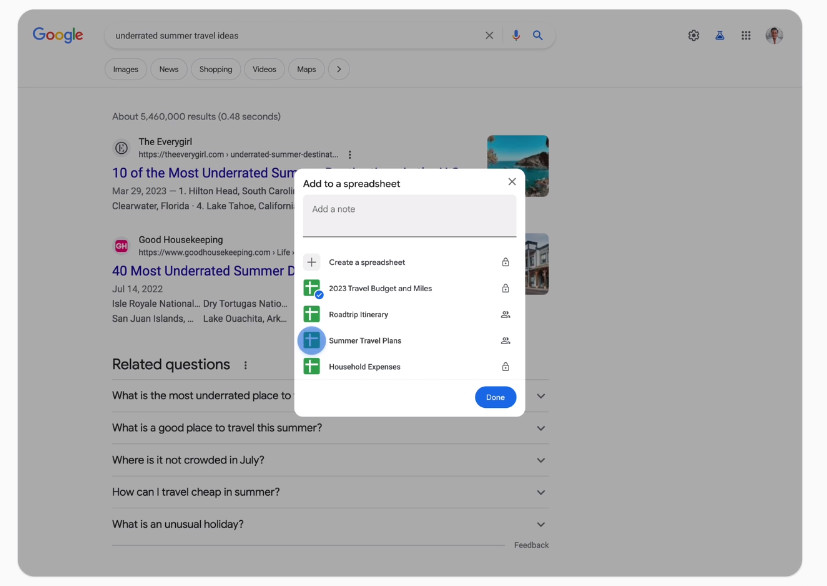This screenshot has height=586, width=827.
Task: Click the magnifying glass search icon
Action: coord(537,35)
